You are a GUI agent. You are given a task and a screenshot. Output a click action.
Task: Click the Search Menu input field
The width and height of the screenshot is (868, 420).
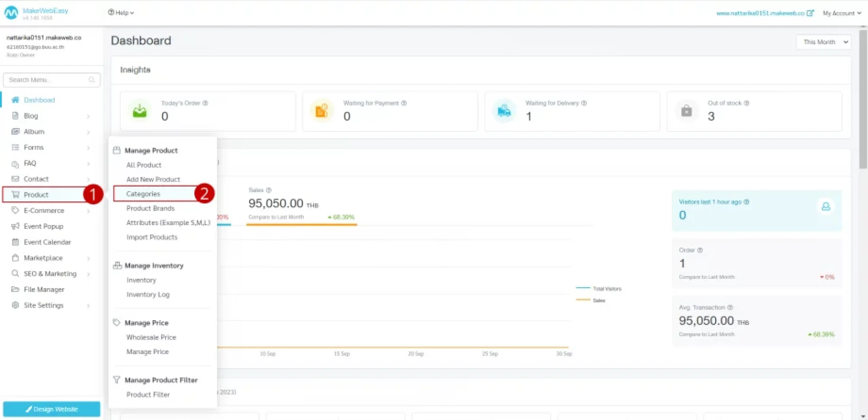pos(47,80)
